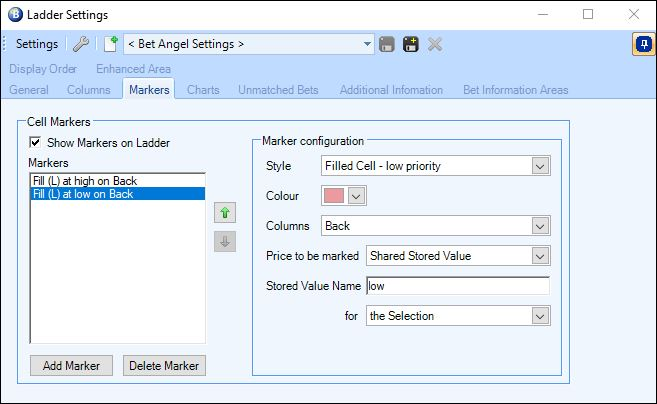Click the save settings disk icon
657x404 pixels.
(x=387, y=44)
